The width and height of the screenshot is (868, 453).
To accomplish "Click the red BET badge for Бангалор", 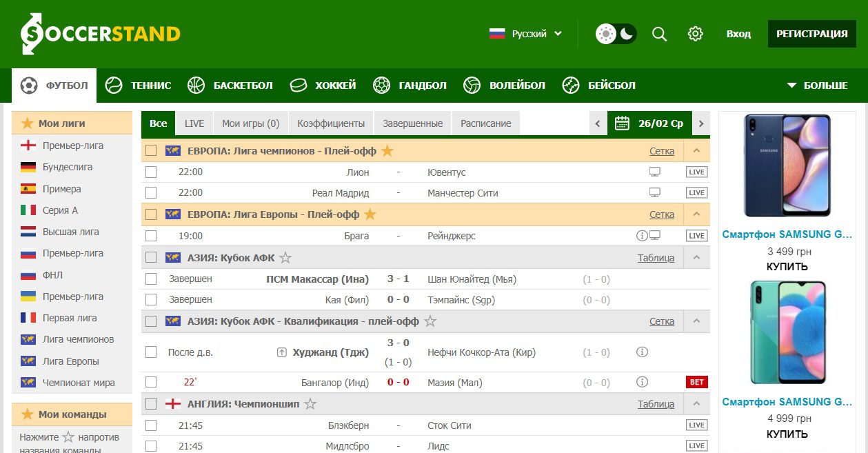I will coord(697,382).
